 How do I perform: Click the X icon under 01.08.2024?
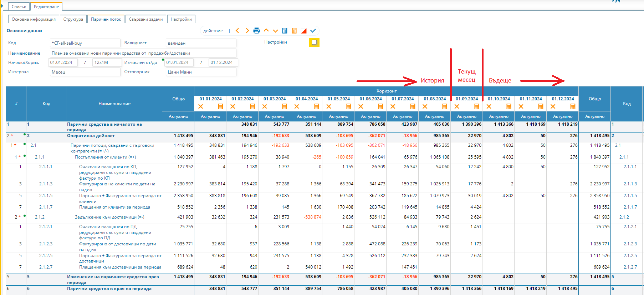pyautogui.click(x=425, y=106)
